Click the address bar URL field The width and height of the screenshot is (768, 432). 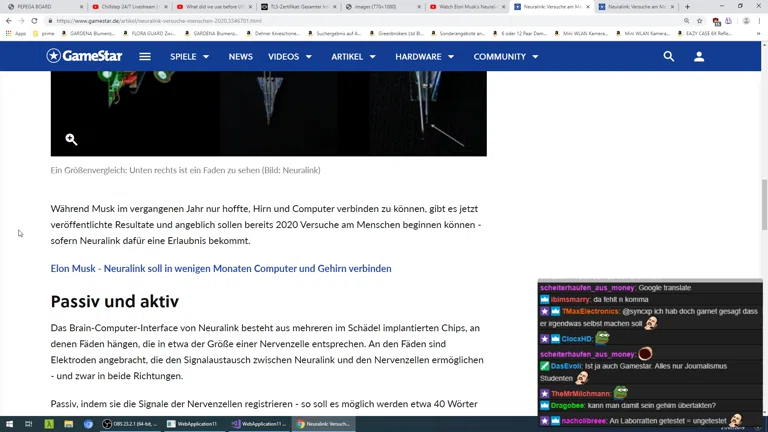click(x=362, y=21)
